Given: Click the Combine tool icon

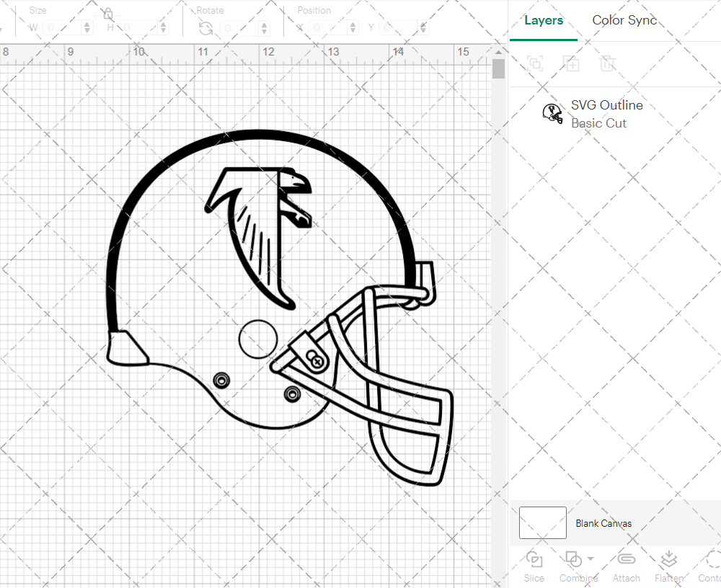Looking at the screenshot, I should coord(573,560).
